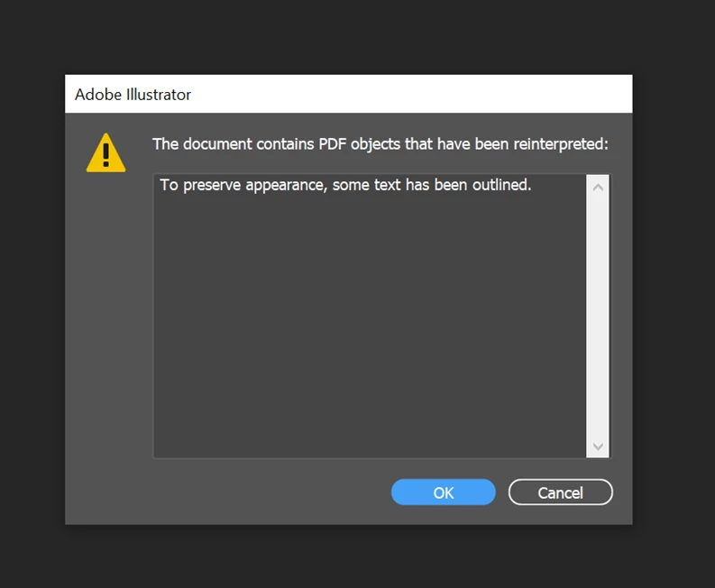Click the word 'Adobe' in the title

98,95
